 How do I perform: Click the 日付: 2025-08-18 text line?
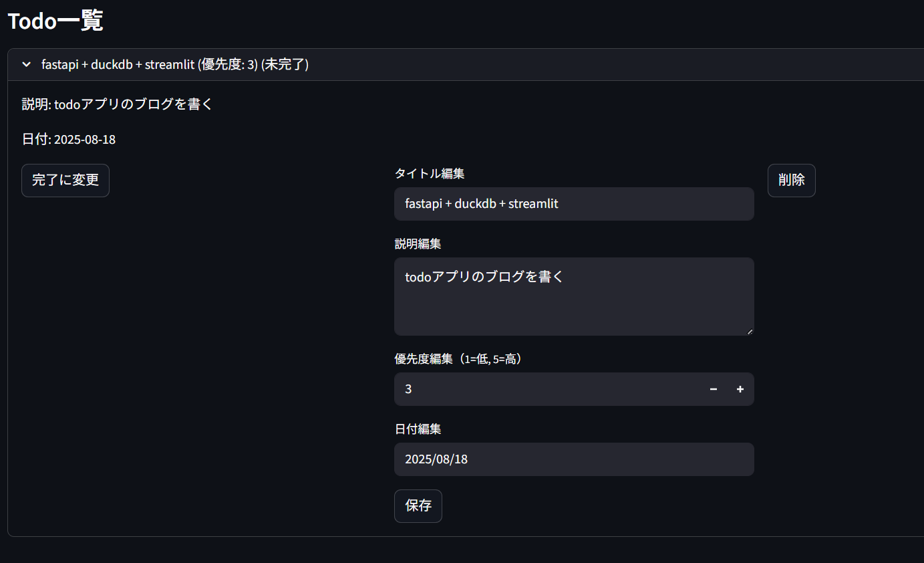[69, 140]
